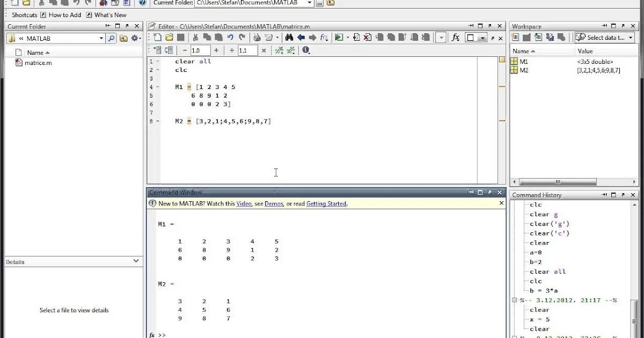Click Save workspace icon
The width and height of the screenshot is (644, 338).
click(x=550, y=38)
